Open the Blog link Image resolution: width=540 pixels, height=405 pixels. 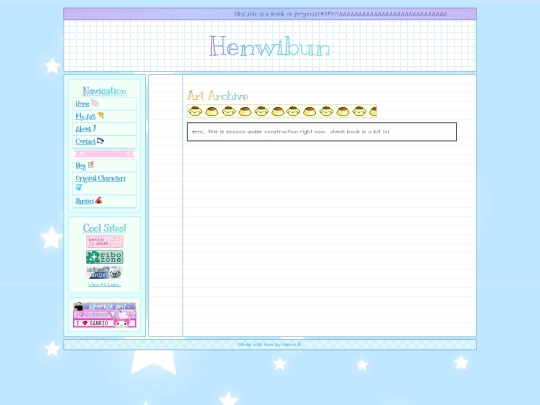coord(81,166)
